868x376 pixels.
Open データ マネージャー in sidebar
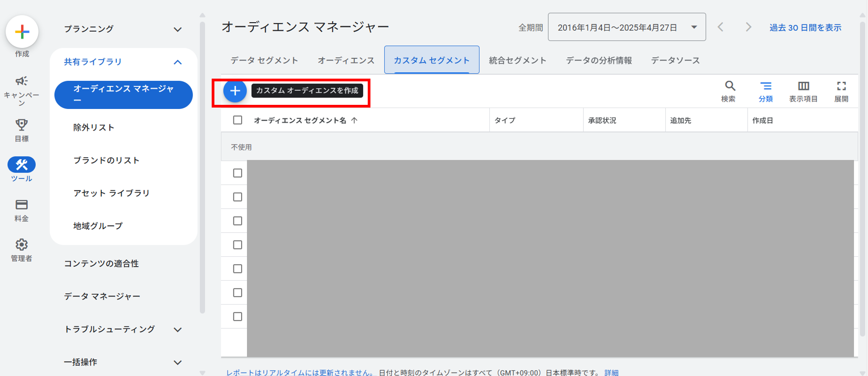point(102,296)
